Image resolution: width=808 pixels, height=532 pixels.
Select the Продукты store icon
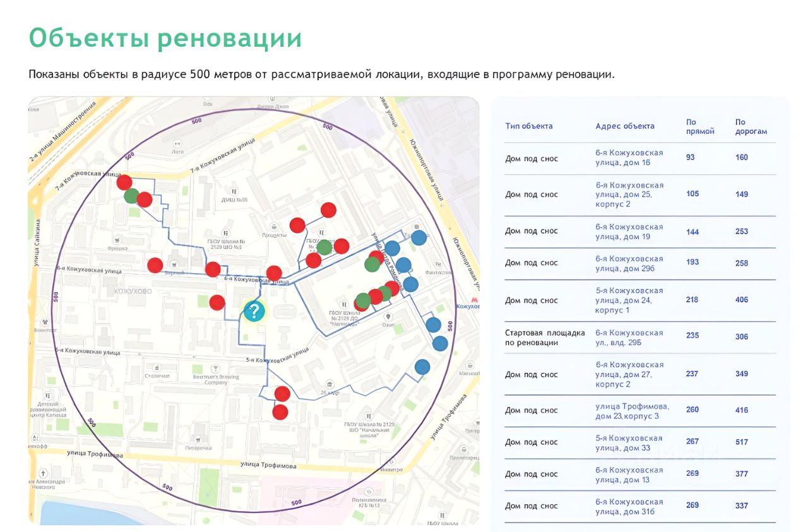(274, 227)
